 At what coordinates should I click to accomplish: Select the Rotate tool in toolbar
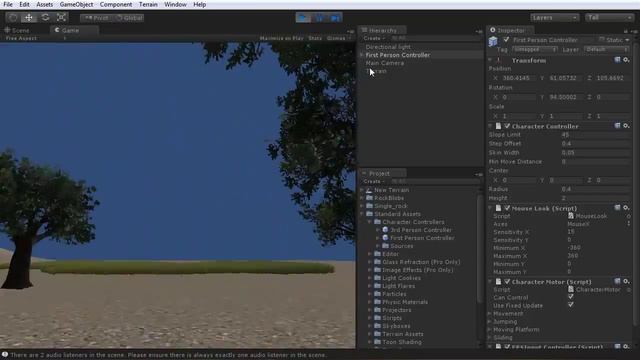click(x=45, y=18)
